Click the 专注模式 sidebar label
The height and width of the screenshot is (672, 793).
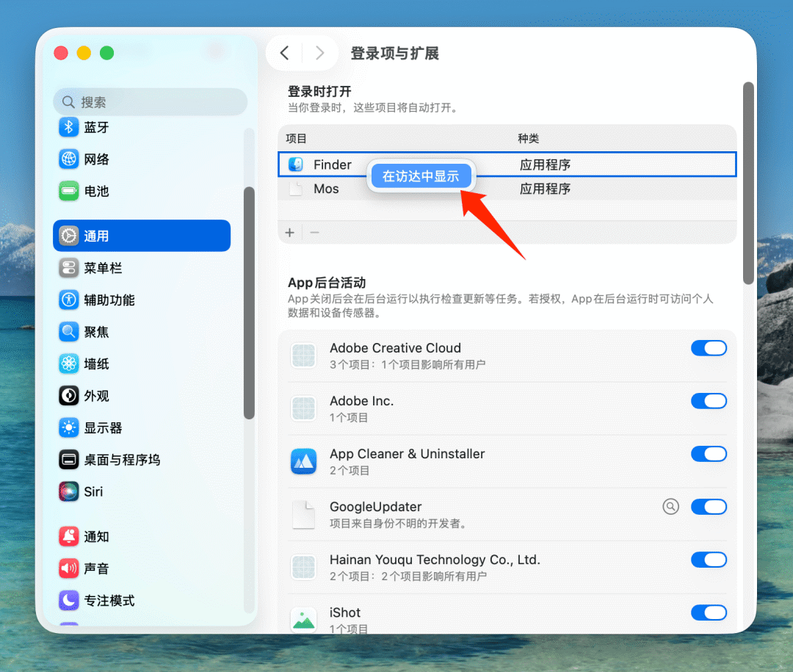click(x=109, y=601)
